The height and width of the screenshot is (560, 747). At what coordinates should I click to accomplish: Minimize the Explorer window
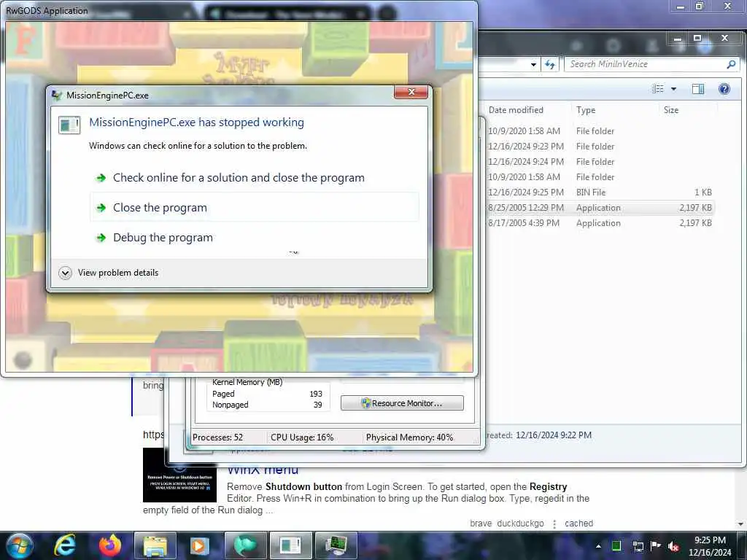678,39
